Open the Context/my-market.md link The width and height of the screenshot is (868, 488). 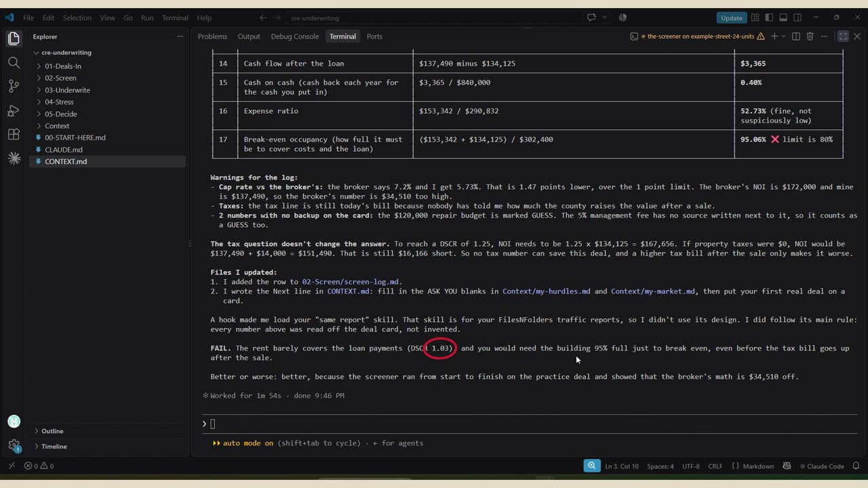(653, 291)
